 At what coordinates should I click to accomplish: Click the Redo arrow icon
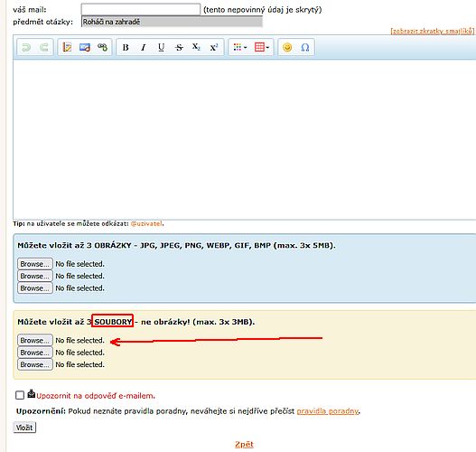(x=44, y=47)
